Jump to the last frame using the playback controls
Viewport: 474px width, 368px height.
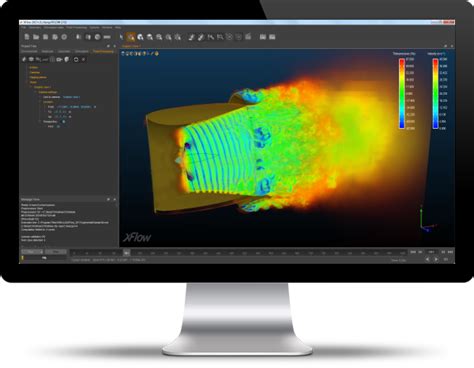(450, 252)
